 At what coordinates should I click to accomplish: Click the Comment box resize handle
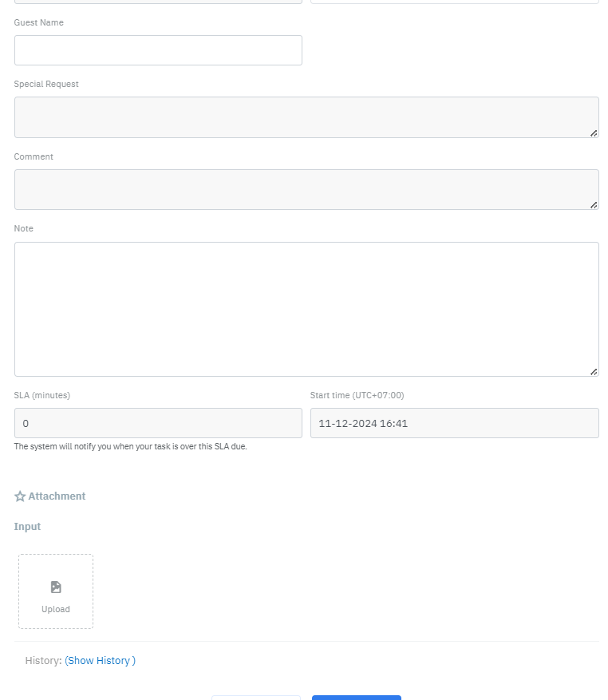point(594,205)
